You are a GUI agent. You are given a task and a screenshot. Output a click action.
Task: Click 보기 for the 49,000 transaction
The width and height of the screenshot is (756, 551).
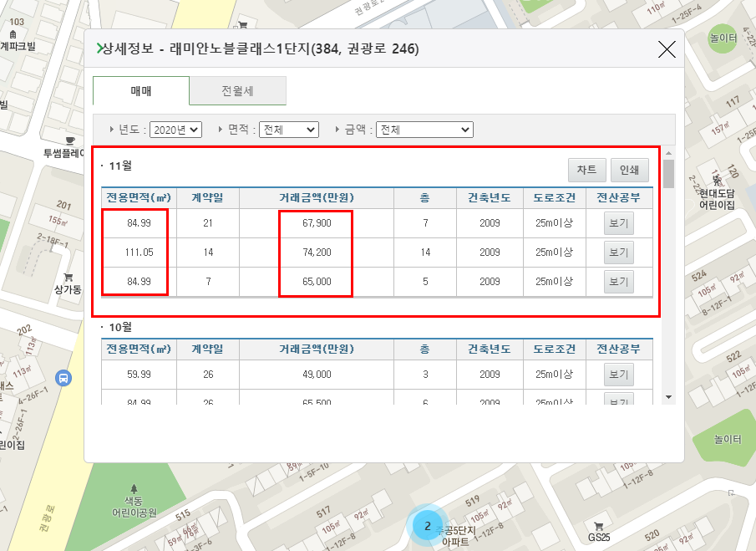coord(619,375)
